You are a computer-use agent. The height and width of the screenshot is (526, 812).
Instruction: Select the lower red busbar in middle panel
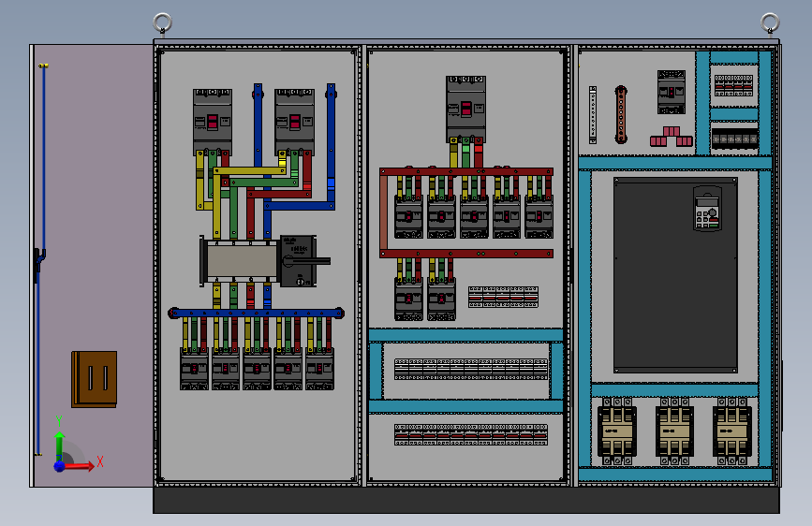coord(466,254)
